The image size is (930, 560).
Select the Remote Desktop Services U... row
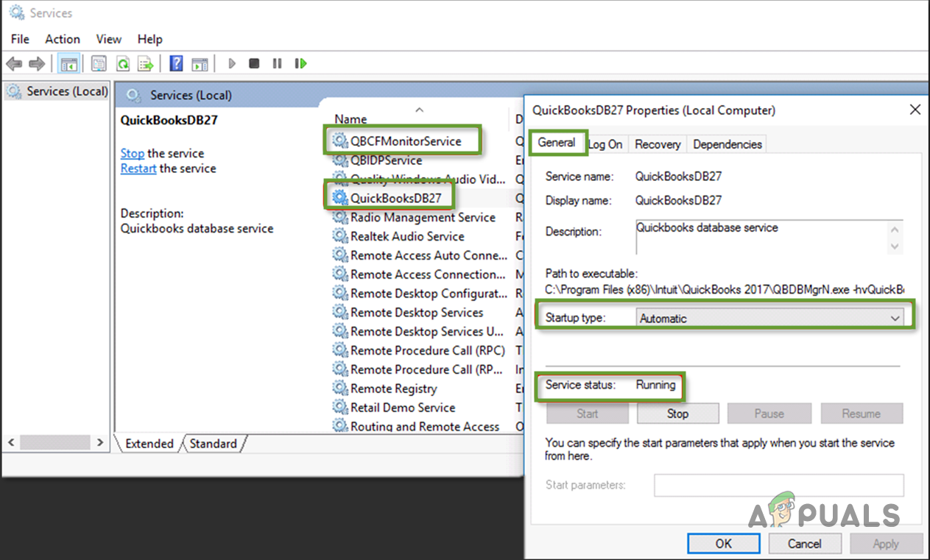[x=419, y=331]
